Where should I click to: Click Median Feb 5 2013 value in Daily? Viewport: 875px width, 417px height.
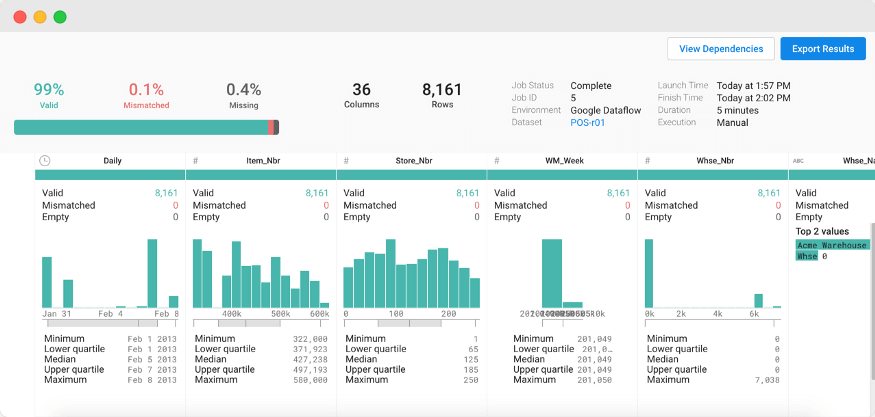(152, 360)
